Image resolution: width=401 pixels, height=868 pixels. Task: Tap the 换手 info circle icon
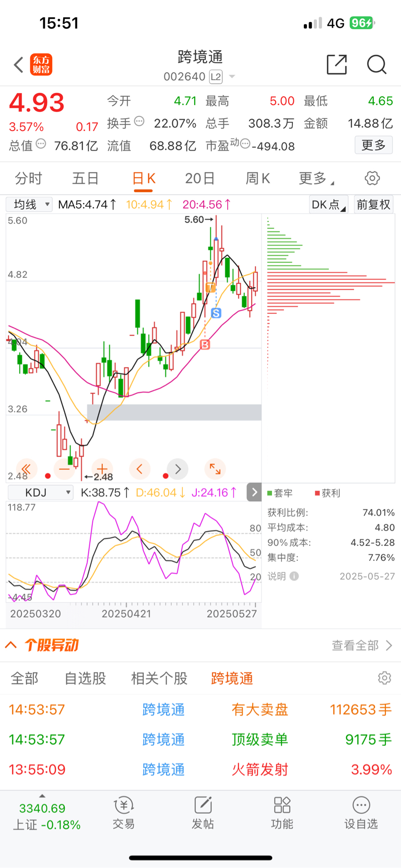139,121
